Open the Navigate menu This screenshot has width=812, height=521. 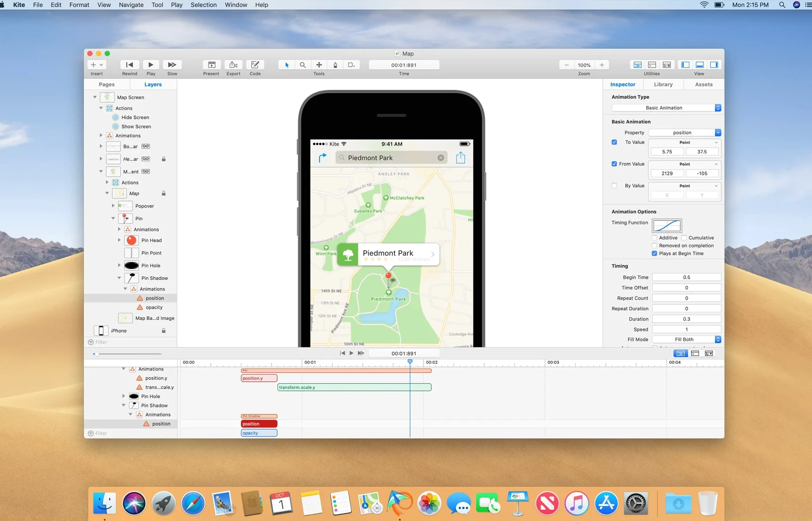point(131,5)
